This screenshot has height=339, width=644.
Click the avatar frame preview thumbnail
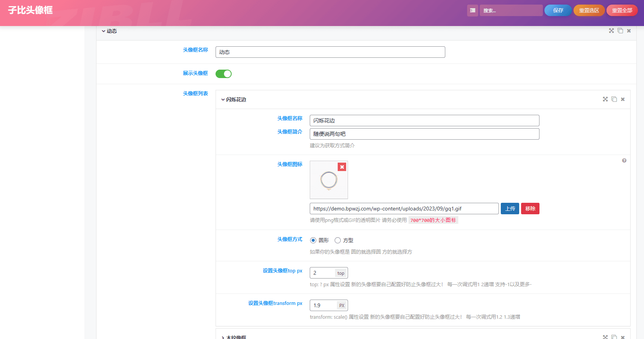pos(329,180)
